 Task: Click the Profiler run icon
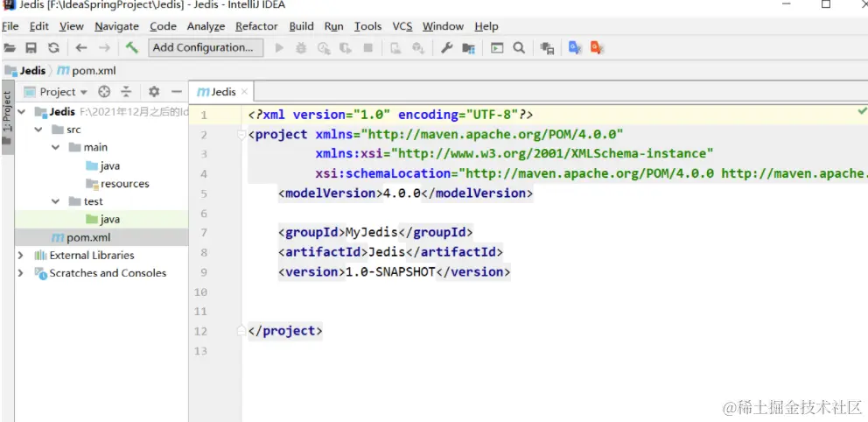[346, 48]
